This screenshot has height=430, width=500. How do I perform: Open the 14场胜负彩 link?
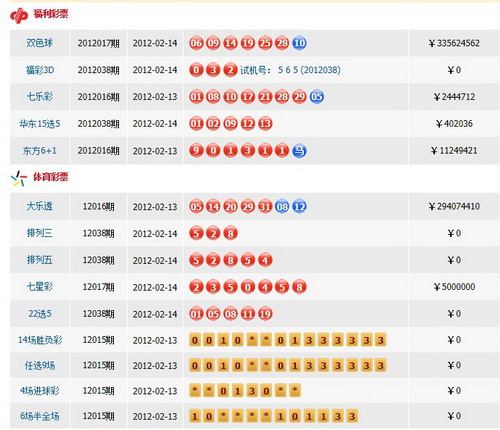click(x=40, y=340)
